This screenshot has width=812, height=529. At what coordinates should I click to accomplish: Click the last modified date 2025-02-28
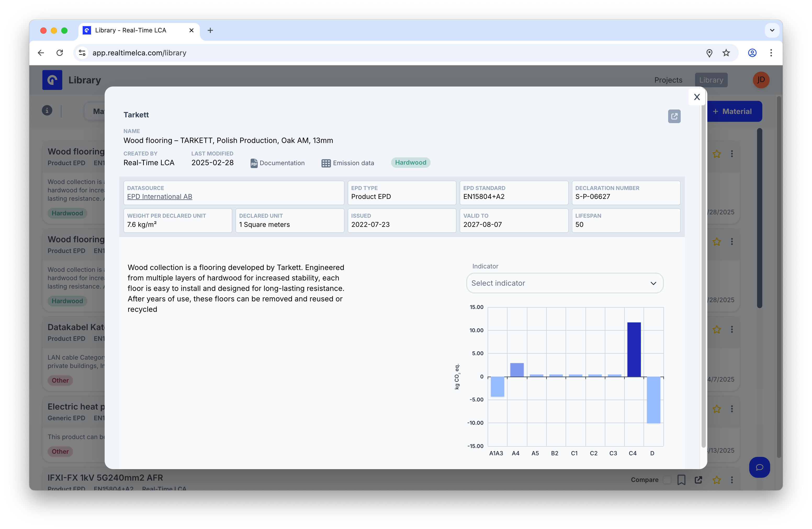coord(212,163)
